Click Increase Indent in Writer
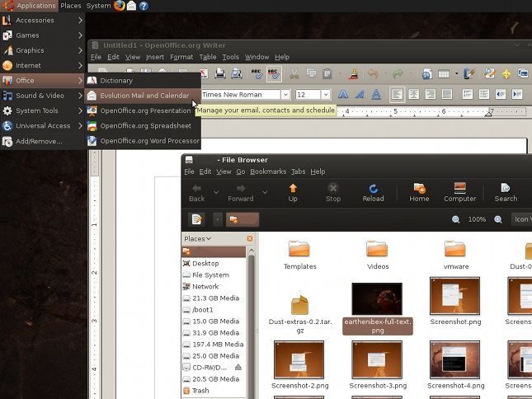Viewport: 532px width, 399px height. tap(517, 94)
